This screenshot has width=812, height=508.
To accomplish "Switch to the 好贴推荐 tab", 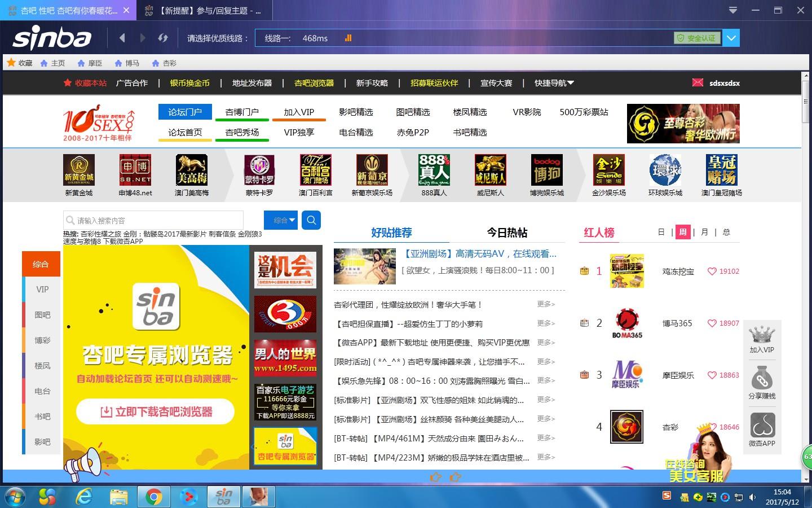I will 391,233.
